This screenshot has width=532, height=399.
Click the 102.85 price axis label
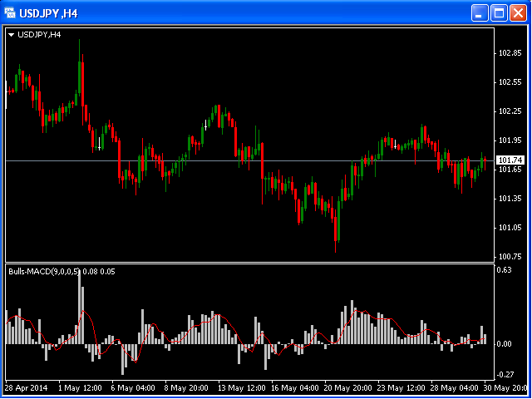tap(510, 53)
